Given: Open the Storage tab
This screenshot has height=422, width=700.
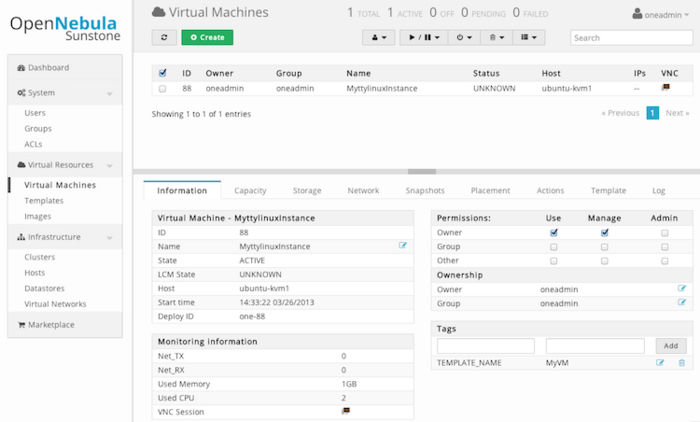Looking at the screenshot, I should pos(307,190).
